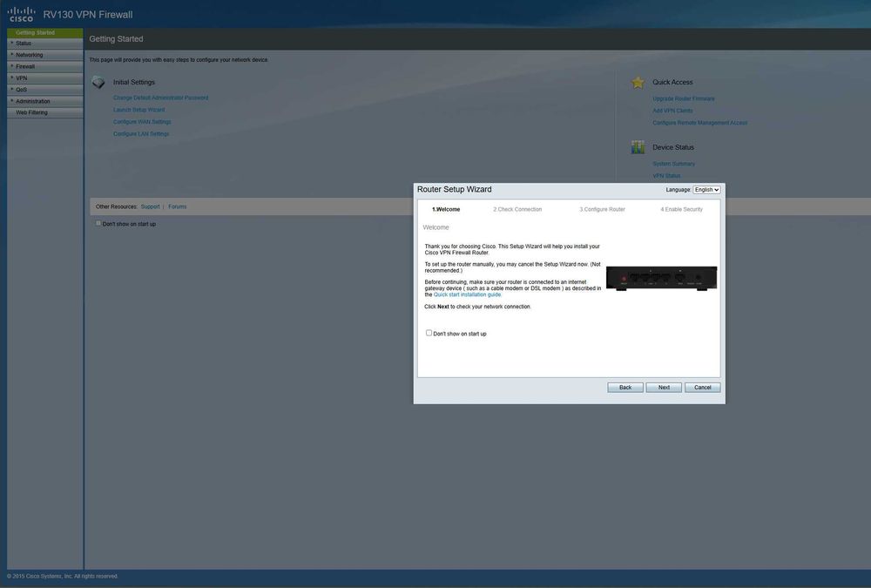This screenshot has height=588, width=871.
Task: Click the Launch Setup Wizard link
Action: pos(138,110)
